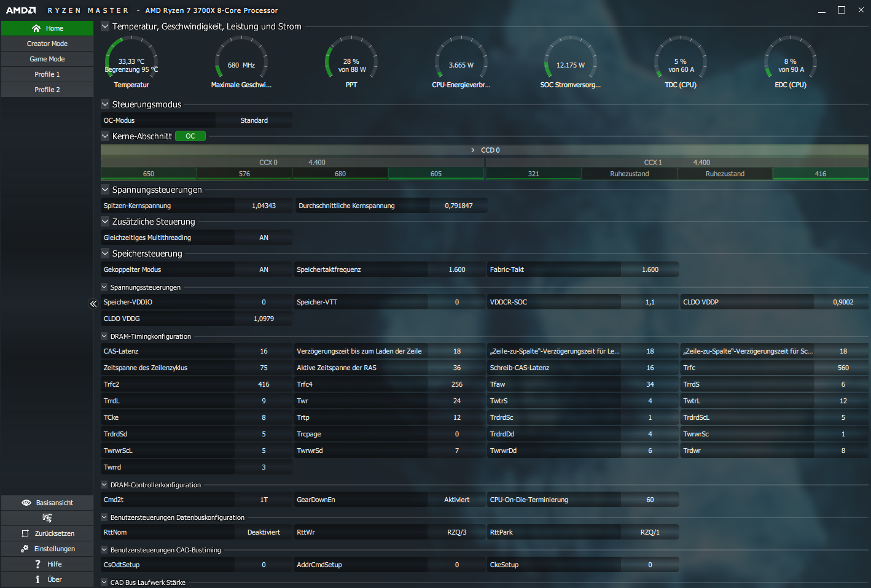Viewport: 871px width, 588px height.
Task: Click CLDO VDDP value 0,9002
Action: click(x=843, y=302)
